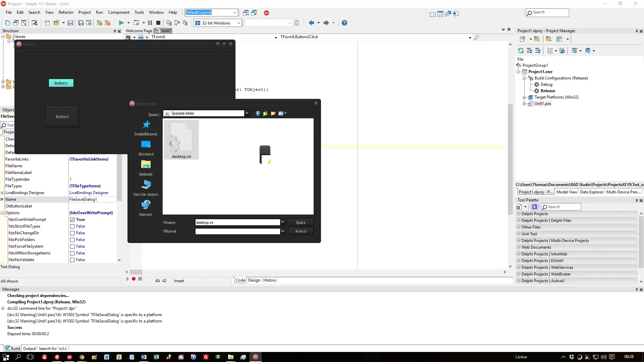
Task: Uncheck the fdoOverWritePrompt checkbox
Action: [72, 220]
